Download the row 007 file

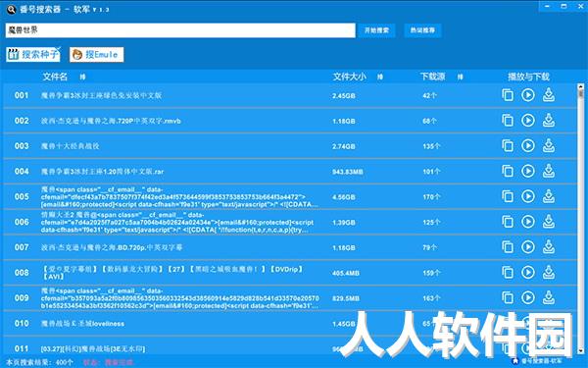(549, 247)
